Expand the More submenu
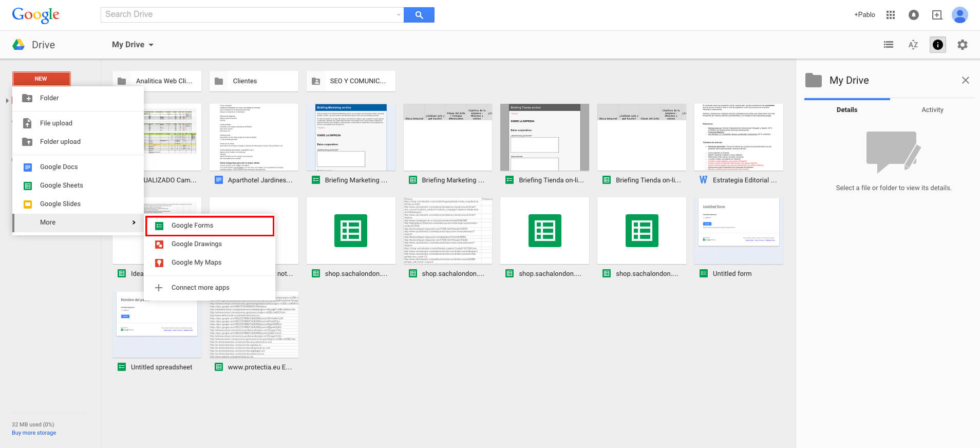980x448 pixels. tap(78, 222)
